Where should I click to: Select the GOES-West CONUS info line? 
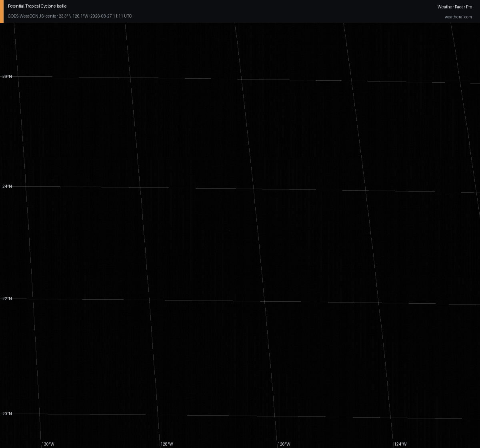pyautogui.click(x=70, y=16)
